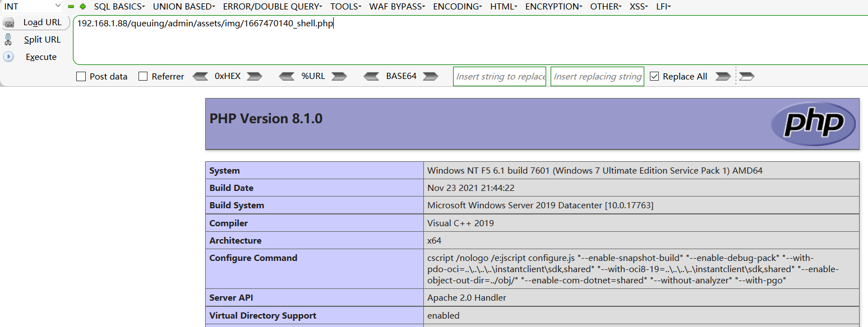The image size is (868, 327).
Task: Click the Execute button
Action: (x=41, y=57)
